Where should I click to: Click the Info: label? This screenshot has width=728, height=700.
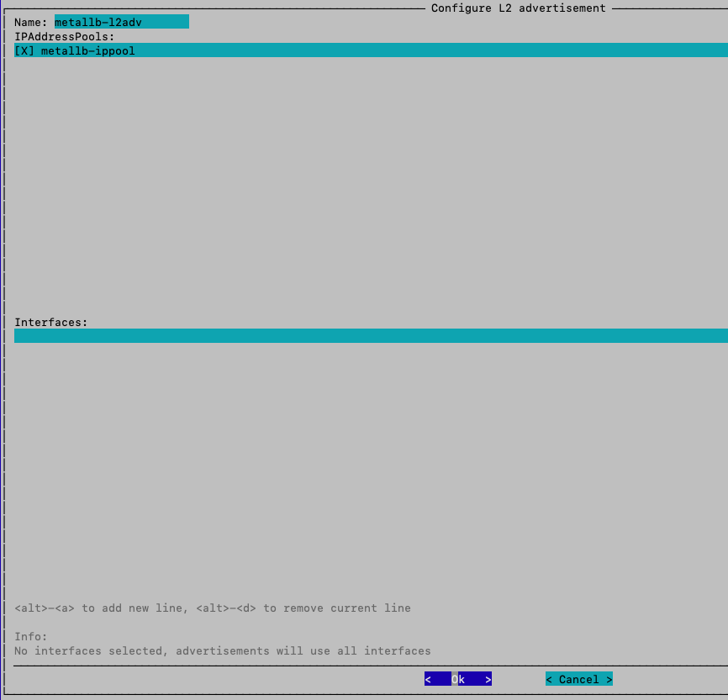pyautogui.click(x=30, y=636)
